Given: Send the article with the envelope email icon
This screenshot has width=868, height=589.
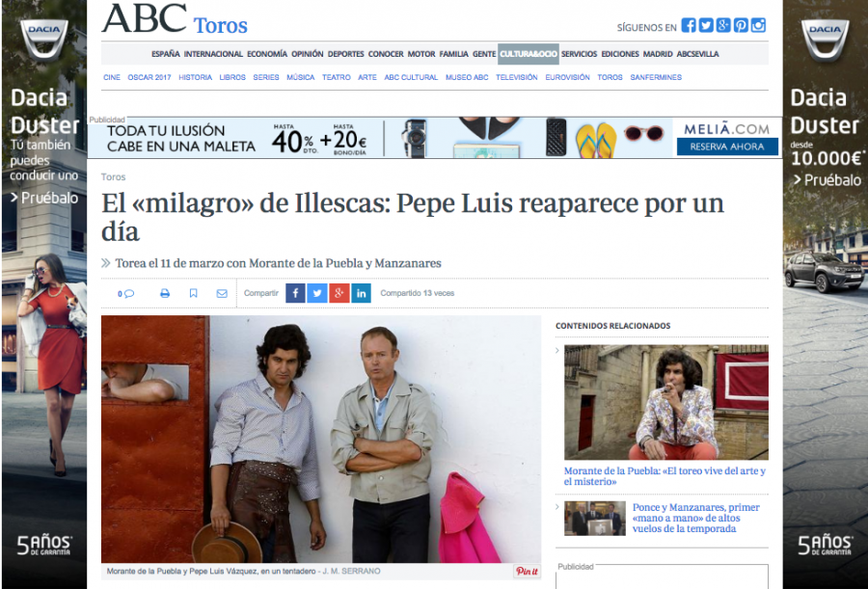Looking at the screenshot, I should [x=222, y=293].
